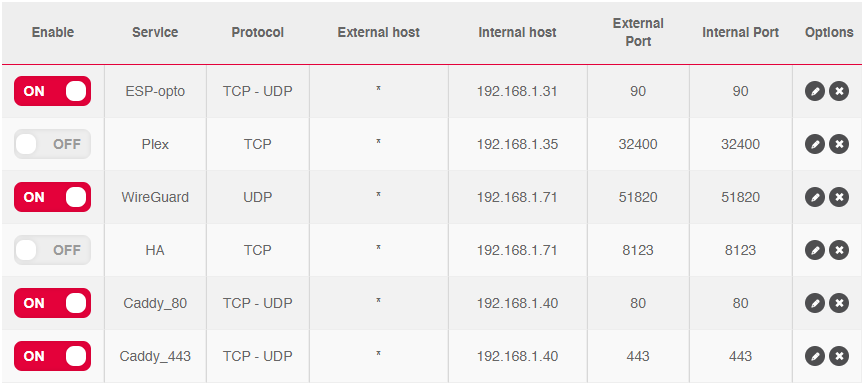
Task: Edit the Caddy_80 rule
Action: pos(815,303)
